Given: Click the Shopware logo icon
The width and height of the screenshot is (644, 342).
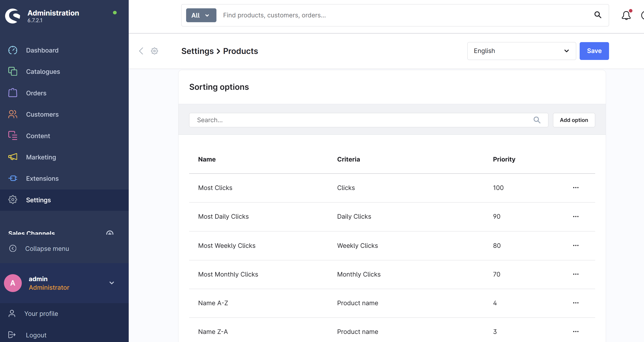Looking at the screenshot, I should click(13, 16).
